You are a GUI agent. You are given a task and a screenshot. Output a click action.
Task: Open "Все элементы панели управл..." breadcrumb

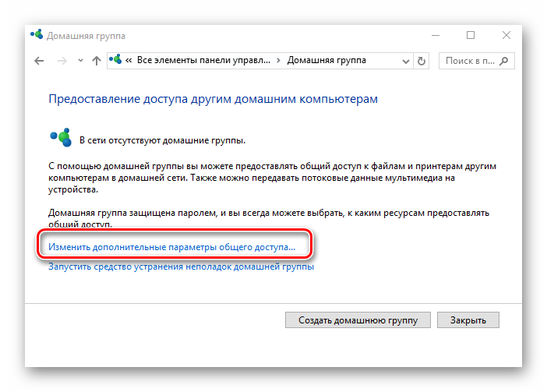click(203, 60)
